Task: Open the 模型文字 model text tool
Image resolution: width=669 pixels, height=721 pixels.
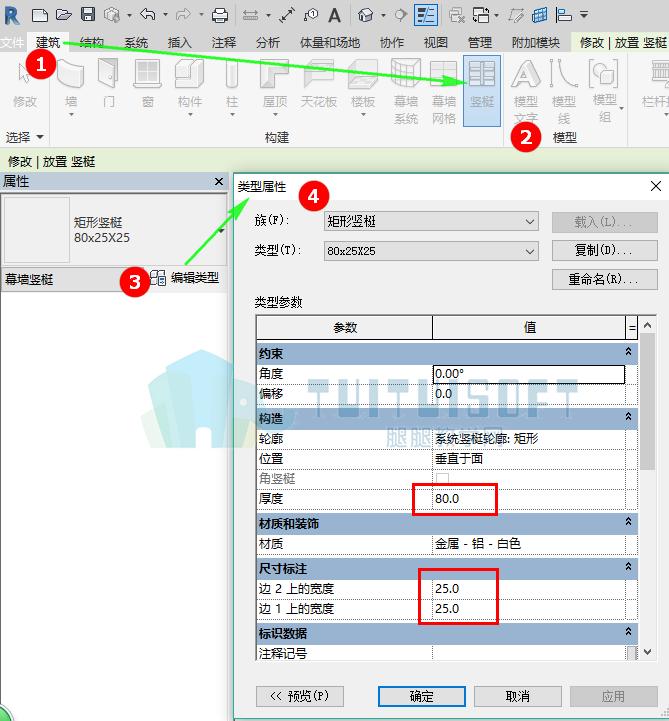Action: 526,92
